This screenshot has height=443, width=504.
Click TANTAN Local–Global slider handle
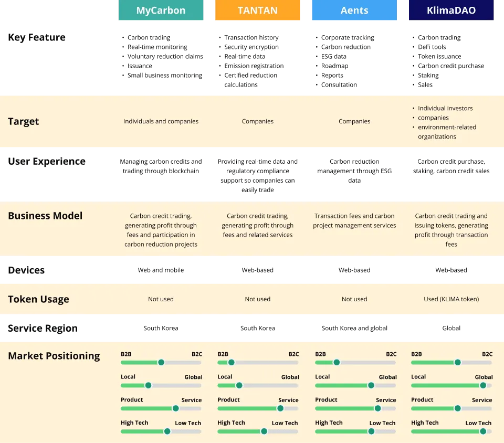(x=239, y=385)
